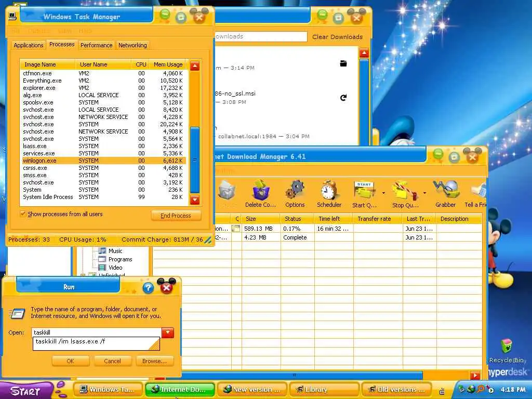Screen dimensions: 532x399
Task: Select System Idle Process row
Action: pos(103,197)
